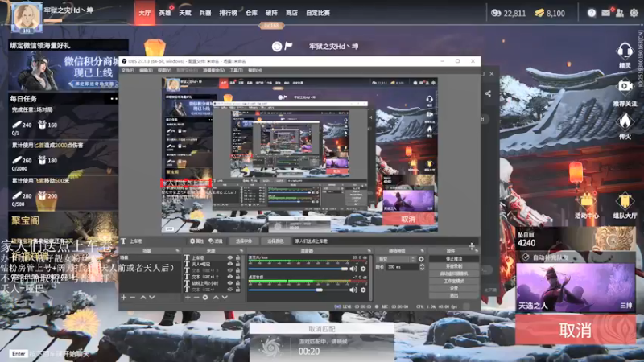Screen dimensions: 644x362
Task: Switch to 商店 tab in game
Action: coord(291,13)
